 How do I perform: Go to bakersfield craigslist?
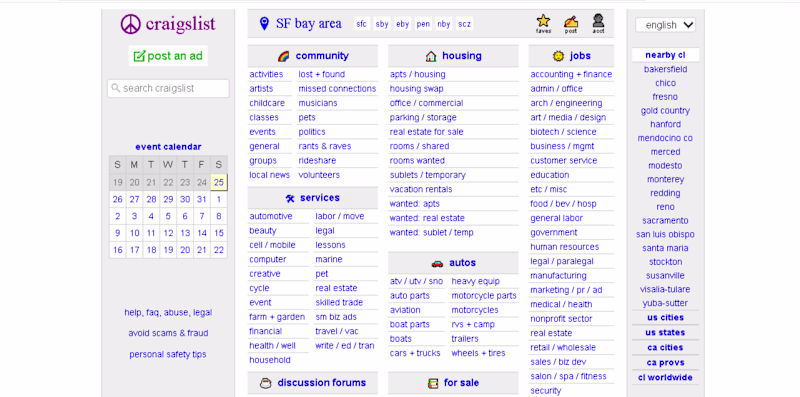(665, 69)
